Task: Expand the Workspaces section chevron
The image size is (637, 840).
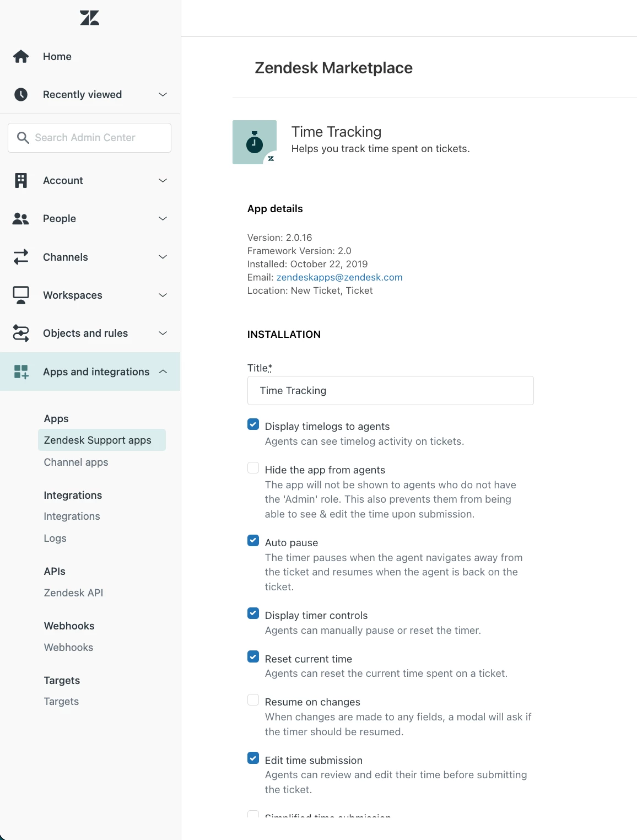Action: point(163,295)
